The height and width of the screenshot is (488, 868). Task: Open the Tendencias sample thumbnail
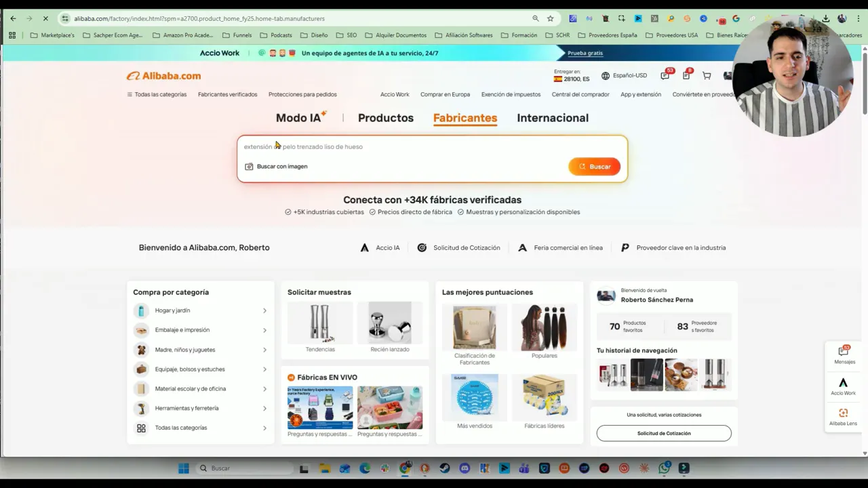point(320,323)
